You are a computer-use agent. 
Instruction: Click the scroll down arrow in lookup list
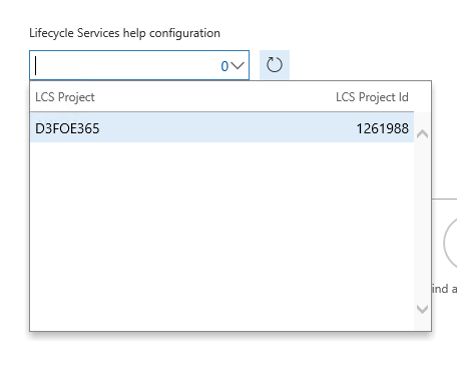point(422,309)
